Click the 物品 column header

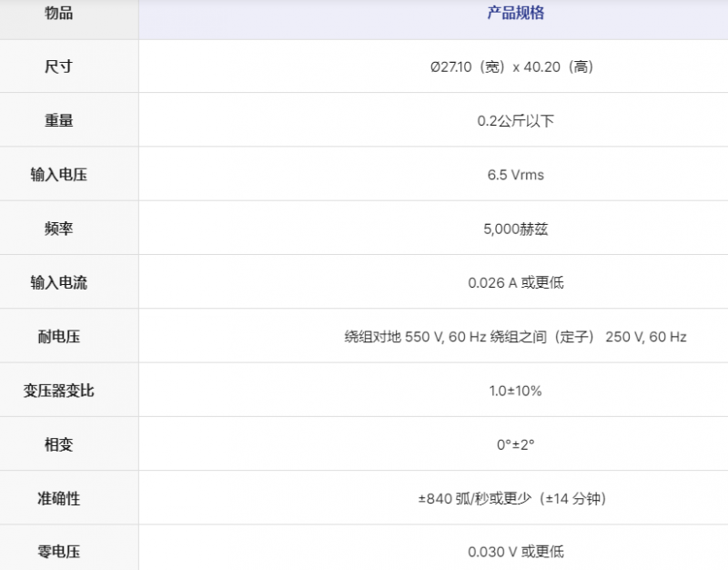pyautogui.click(x=58, y=14)
